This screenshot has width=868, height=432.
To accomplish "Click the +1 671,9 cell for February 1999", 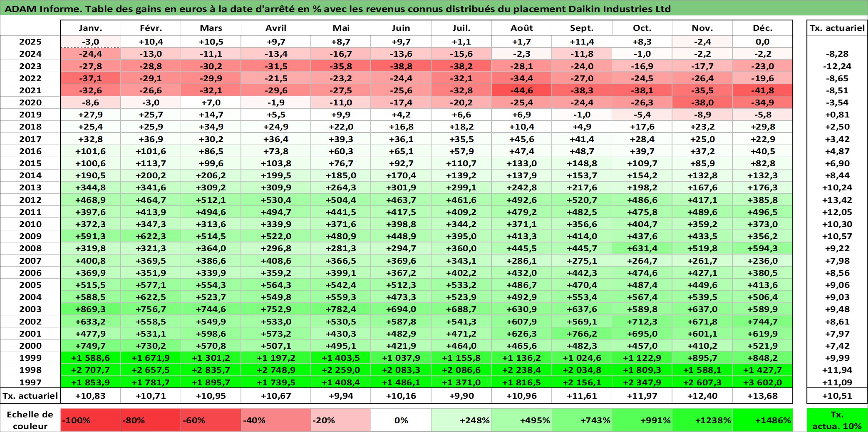I will tap(151, 358).
